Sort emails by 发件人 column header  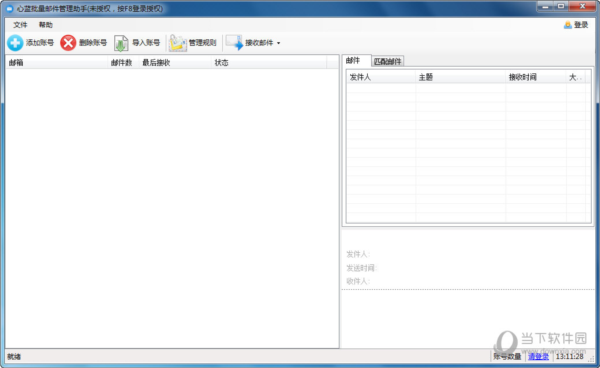tap(381, 77)
